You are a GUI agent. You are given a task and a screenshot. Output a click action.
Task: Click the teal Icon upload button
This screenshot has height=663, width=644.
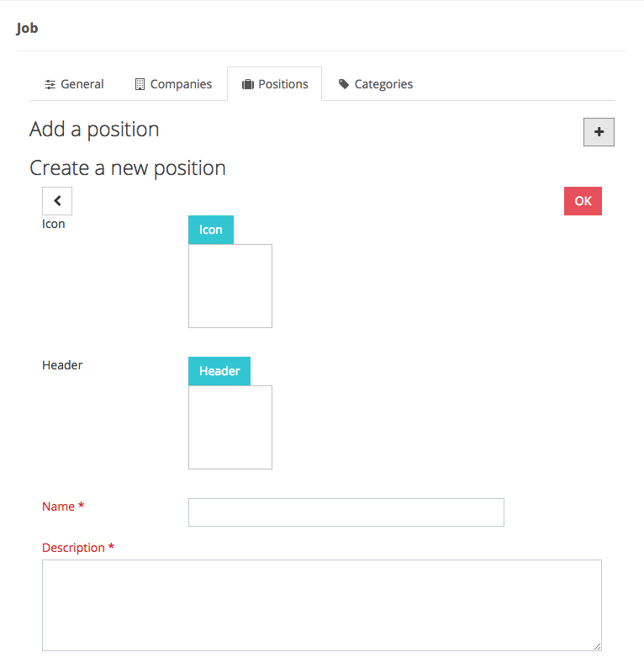(x=211, y=230)
